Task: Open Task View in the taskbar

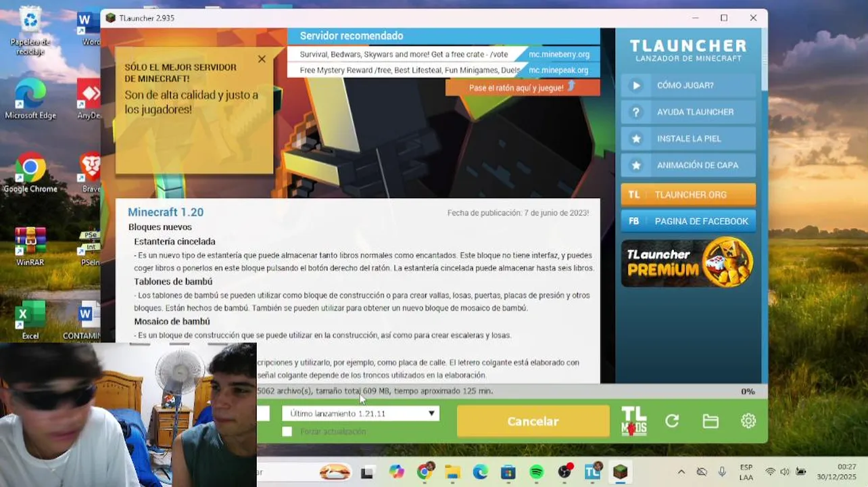Action: (x=367, y=472)
